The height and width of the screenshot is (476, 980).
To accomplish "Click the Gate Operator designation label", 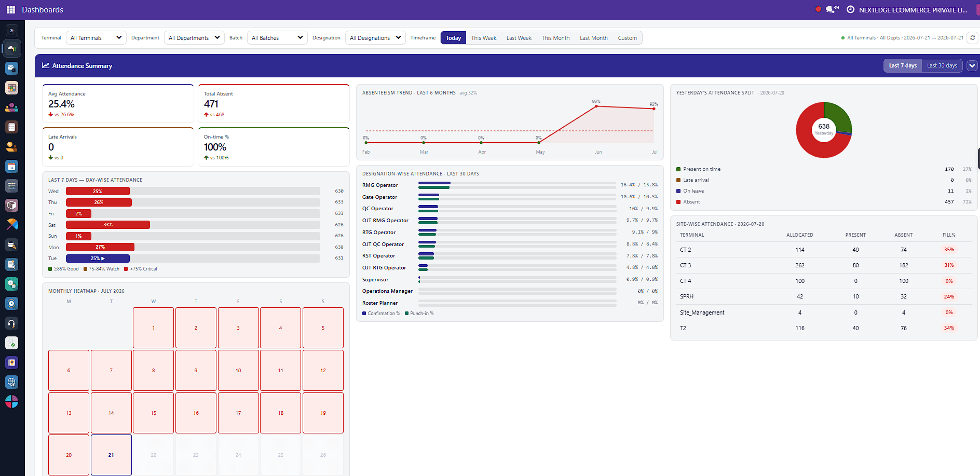I will (379, 197).
